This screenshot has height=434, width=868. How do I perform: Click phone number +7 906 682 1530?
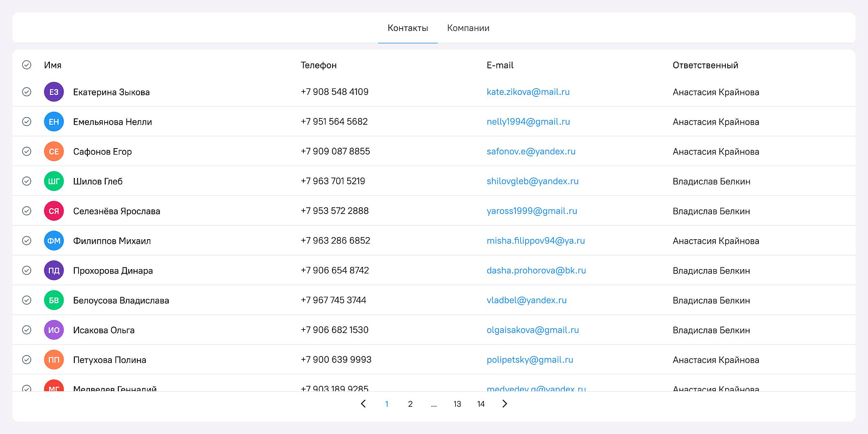(334, 330)
